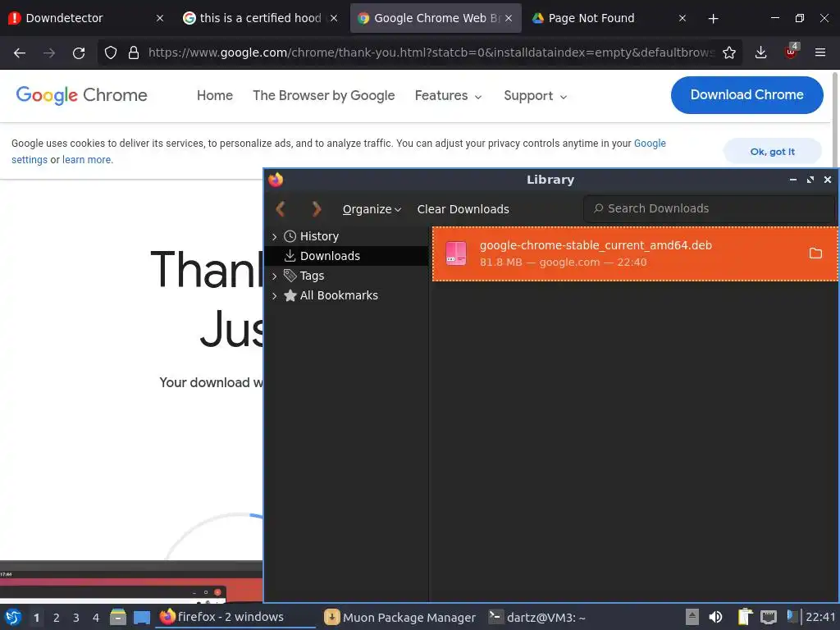Screen dimensions: 840x630
Task: Click the network status tray icon
Action: click(x=768, y=617)
